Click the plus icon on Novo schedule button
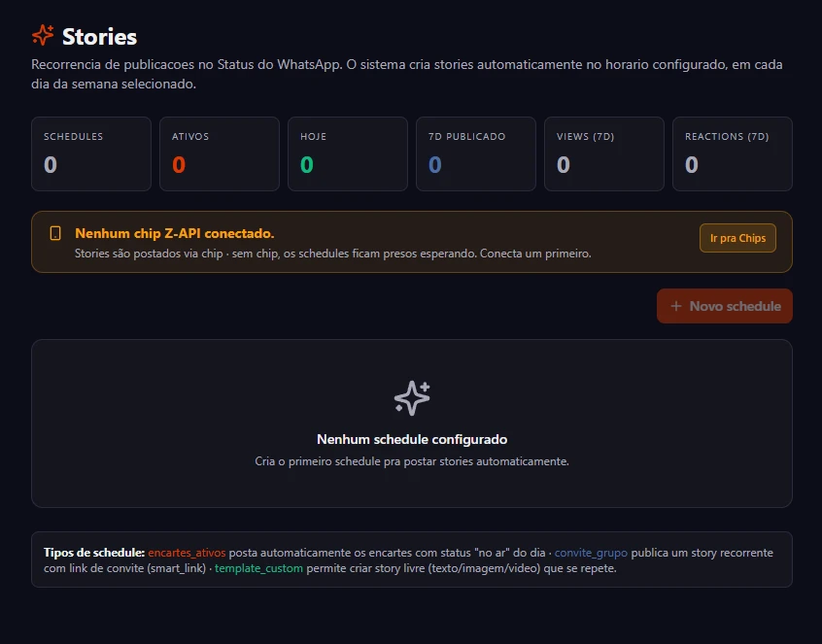The height and width of the screenshot is (644, 822). [x=676, y=306]
